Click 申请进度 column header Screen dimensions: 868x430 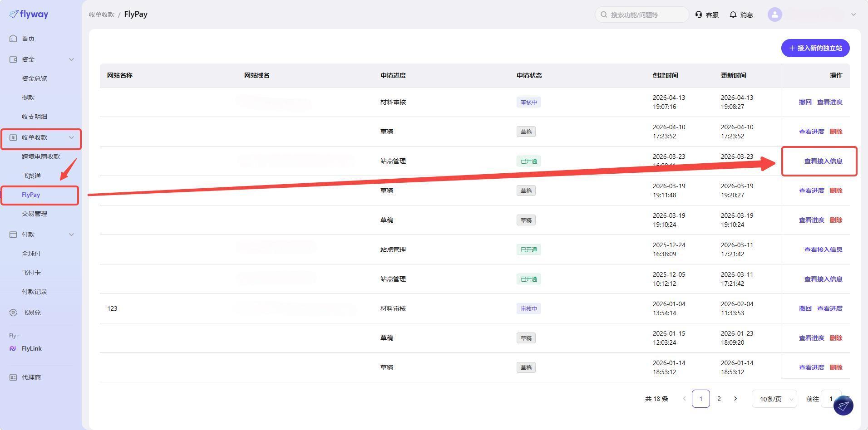click(x=393, y=75)
